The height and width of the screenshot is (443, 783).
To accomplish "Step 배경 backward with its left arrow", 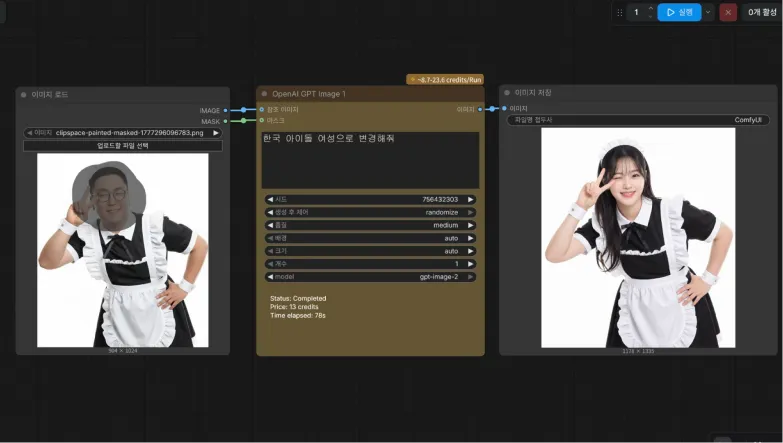I will tap(270, 239).
